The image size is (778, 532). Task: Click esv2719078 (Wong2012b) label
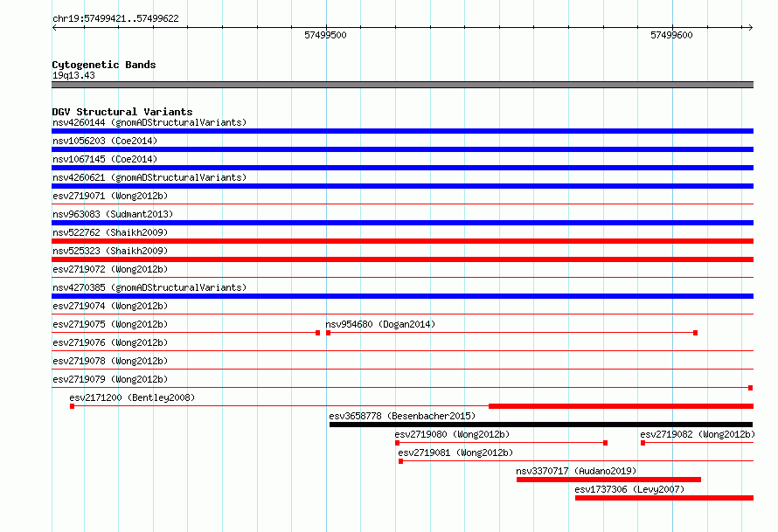tap(110, 361)
